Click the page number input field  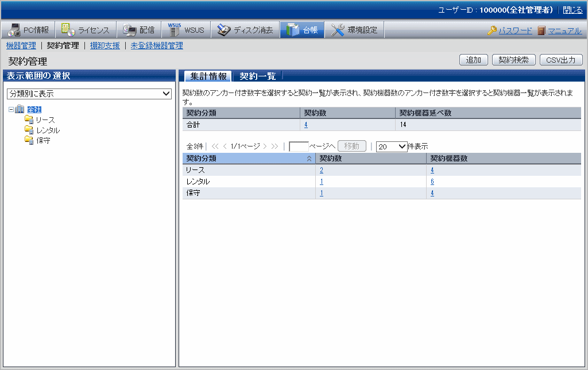299,147
